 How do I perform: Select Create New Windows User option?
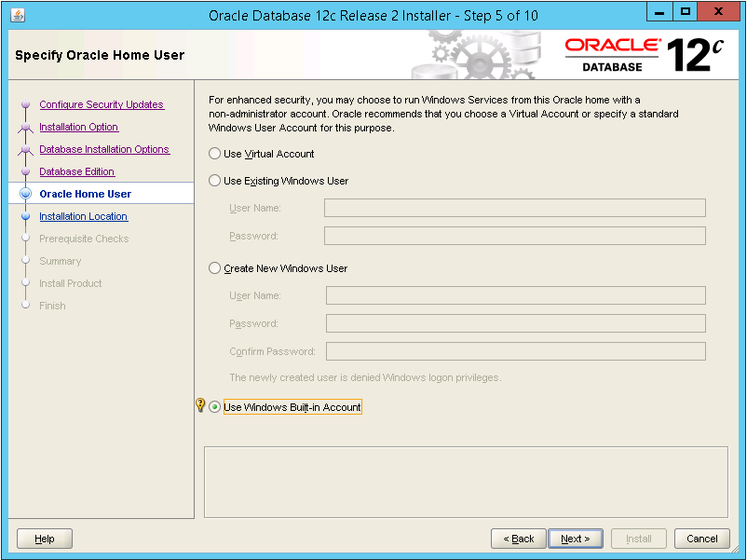click(215, 268)
